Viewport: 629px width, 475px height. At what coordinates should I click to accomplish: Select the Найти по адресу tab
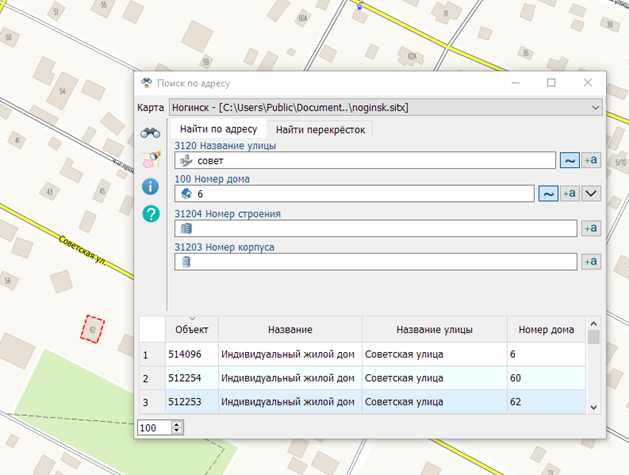pyautogui.click(x=218, y=129)
